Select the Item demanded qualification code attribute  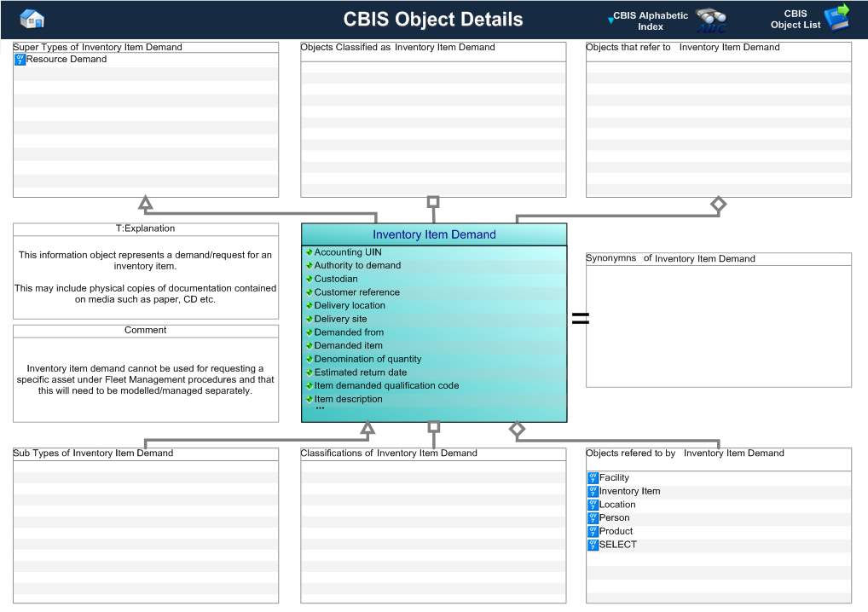[386, 385]
